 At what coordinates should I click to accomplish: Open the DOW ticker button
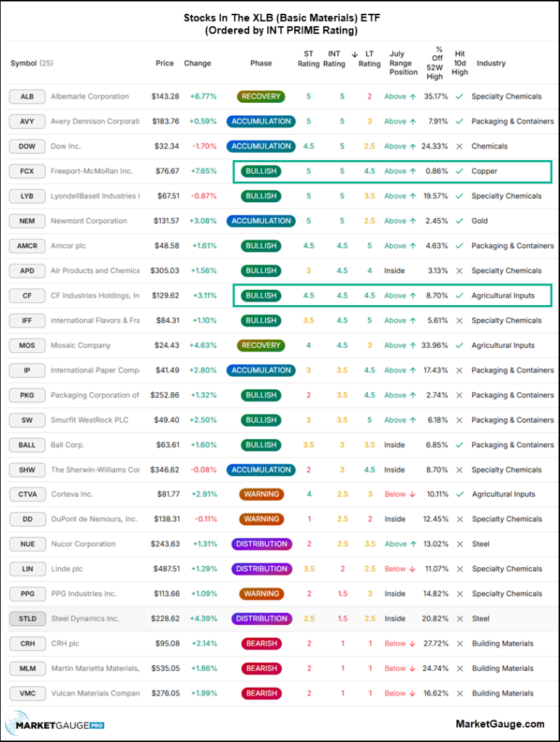(27, 146)
